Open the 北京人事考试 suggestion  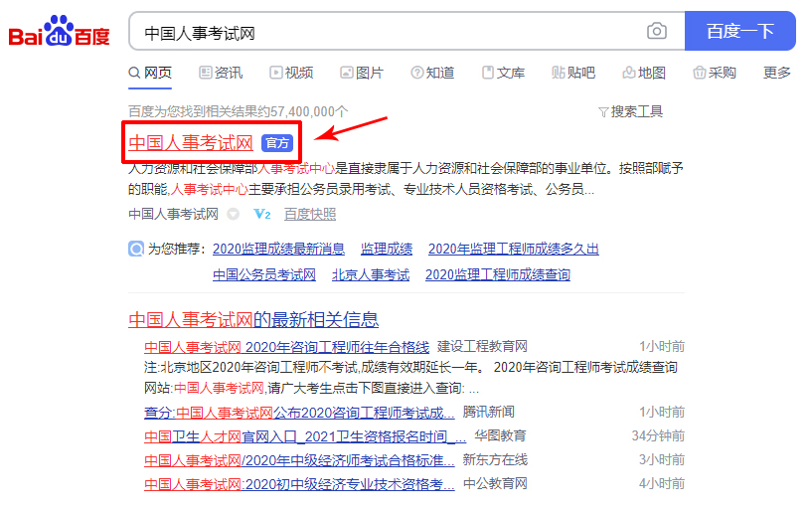point(371,274)
